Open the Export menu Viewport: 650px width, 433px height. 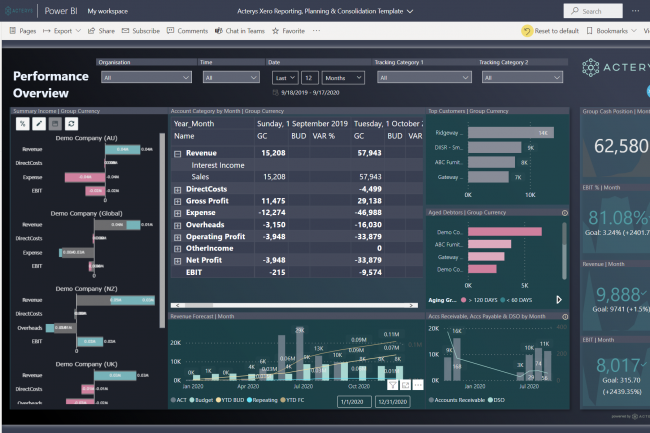(x=62, y=31)
